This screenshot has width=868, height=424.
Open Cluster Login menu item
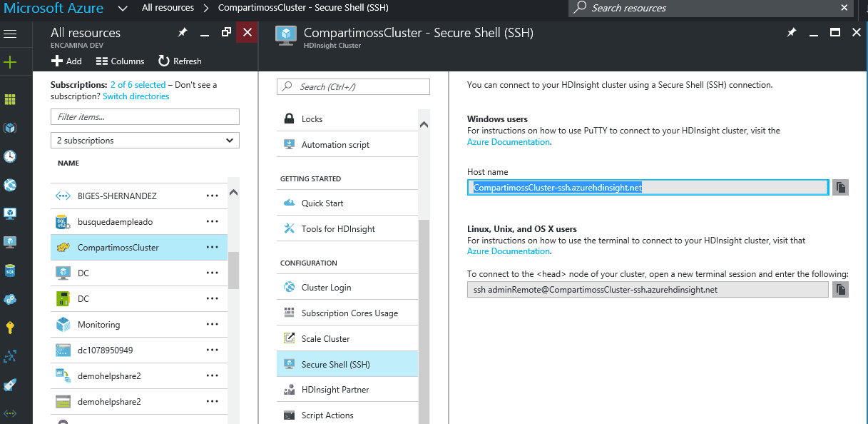point(347,287)
